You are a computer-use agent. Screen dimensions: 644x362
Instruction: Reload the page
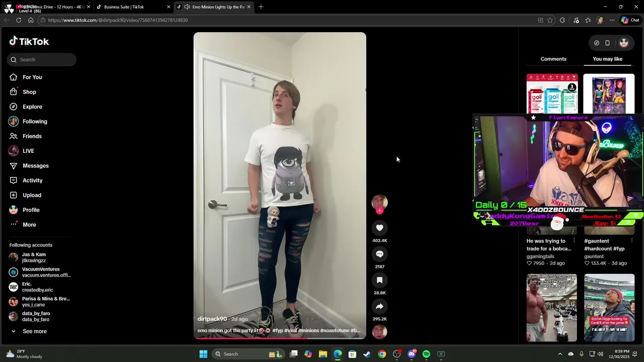click(x=19, y=20)
